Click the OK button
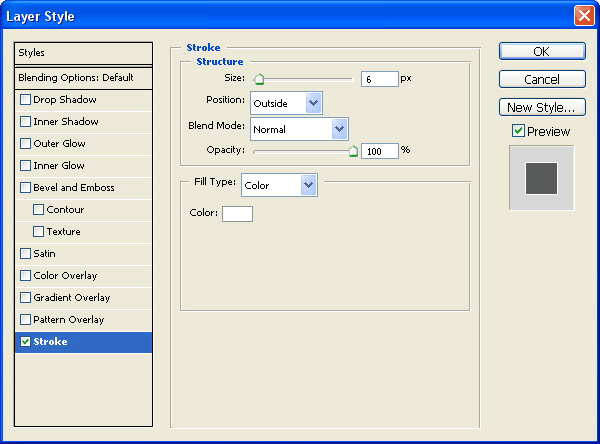The width and height of the screenshot is (600, 444). pyautogui.click(x=541, y=52)
